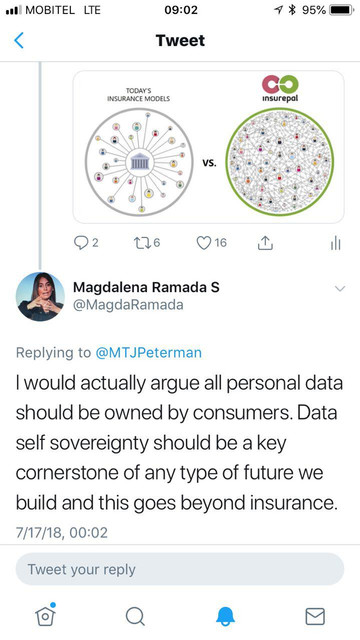Open the Notifications bell tab
The width and height of the screenshot is (360, 640).
pos(225,616)
